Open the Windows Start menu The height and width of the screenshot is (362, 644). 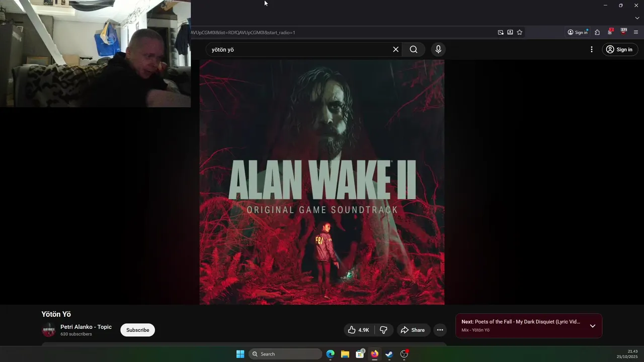[x=240, y=354]
